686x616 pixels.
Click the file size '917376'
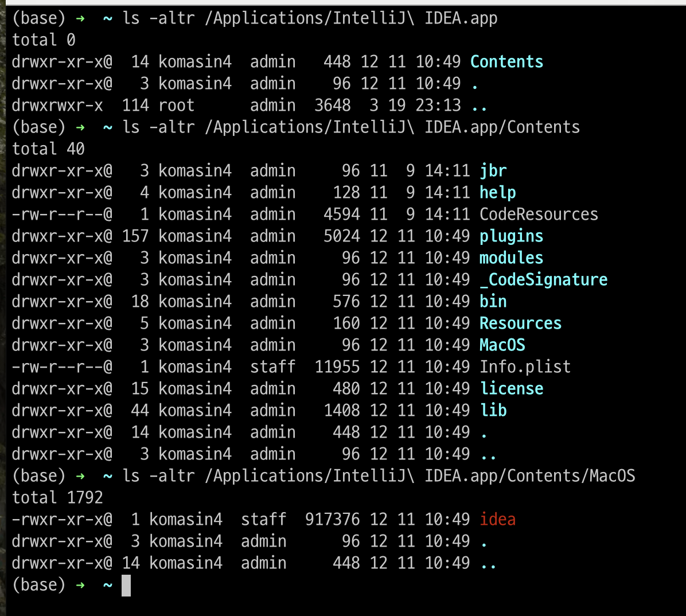[333, 519]
